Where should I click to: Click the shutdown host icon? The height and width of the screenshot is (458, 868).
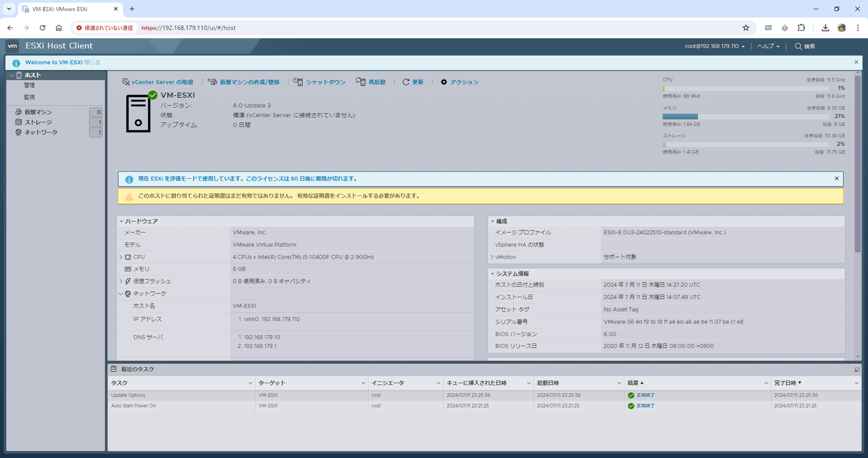click(x=298, y=82)
